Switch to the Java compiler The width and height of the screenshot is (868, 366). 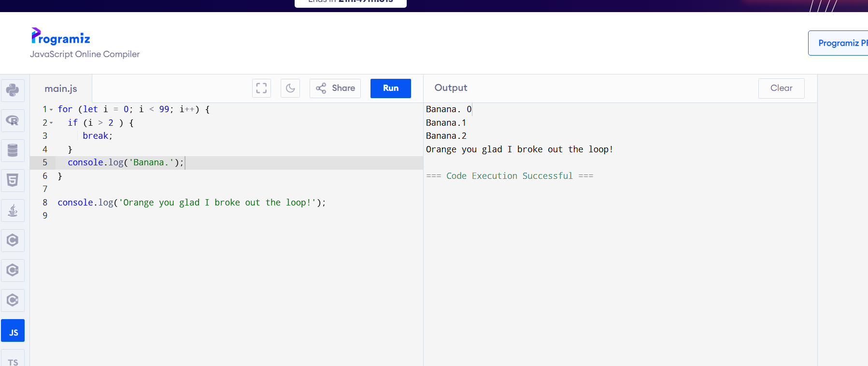click(13, 210)
